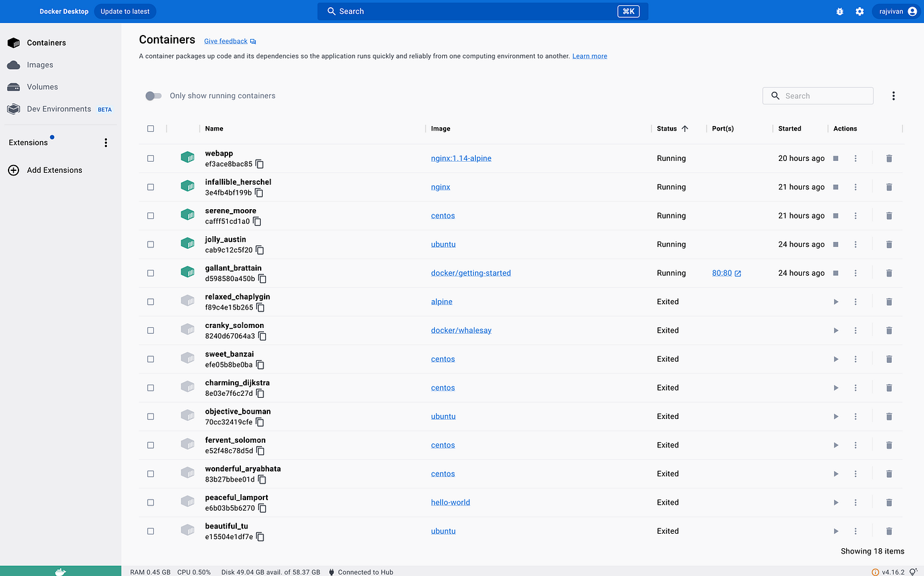Screen dimensions: 924x576
Task: Start the relaxed_chaplygin container
Action: tap(836, 302)
